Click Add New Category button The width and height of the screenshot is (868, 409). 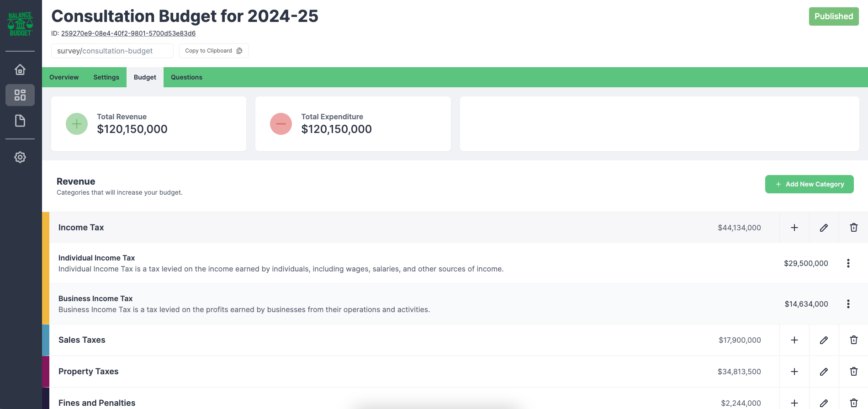click(810, 184)
